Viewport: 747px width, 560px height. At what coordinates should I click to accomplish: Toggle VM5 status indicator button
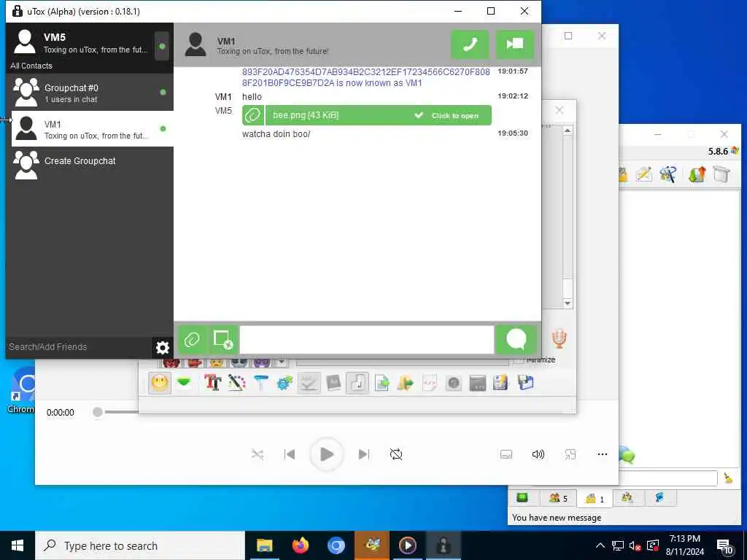pos(162,46)
